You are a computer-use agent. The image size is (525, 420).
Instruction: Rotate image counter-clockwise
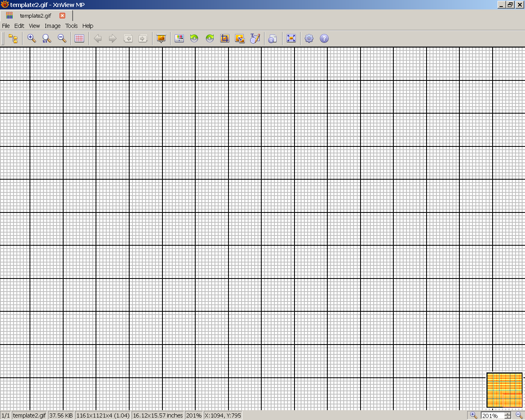click(x=194, y=39)
